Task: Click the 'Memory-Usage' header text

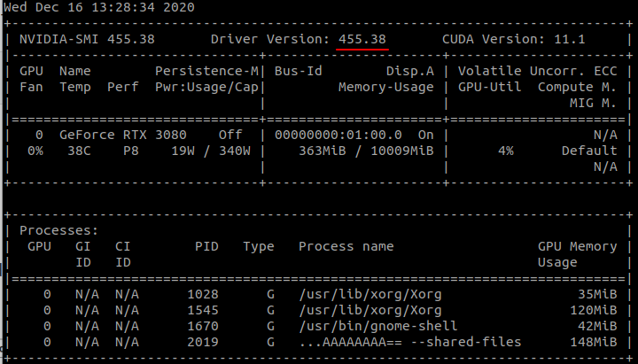Action: (386, 87)
